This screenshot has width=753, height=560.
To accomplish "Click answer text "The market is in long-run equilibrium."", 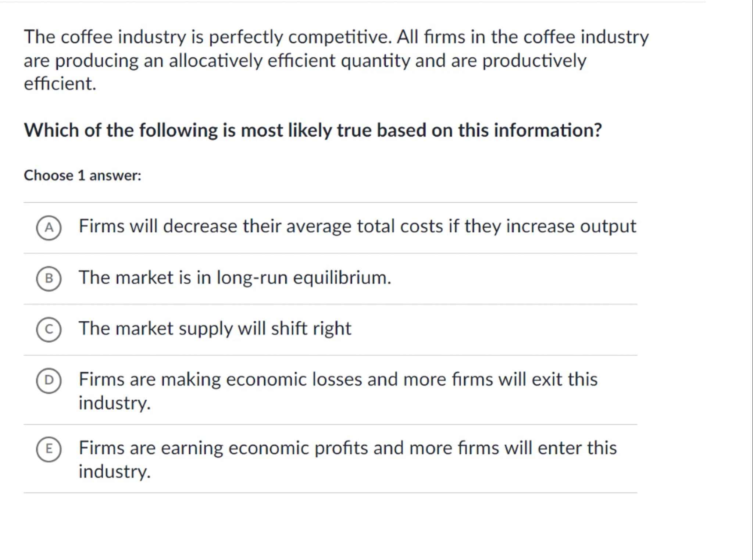I will pos(235,278).
